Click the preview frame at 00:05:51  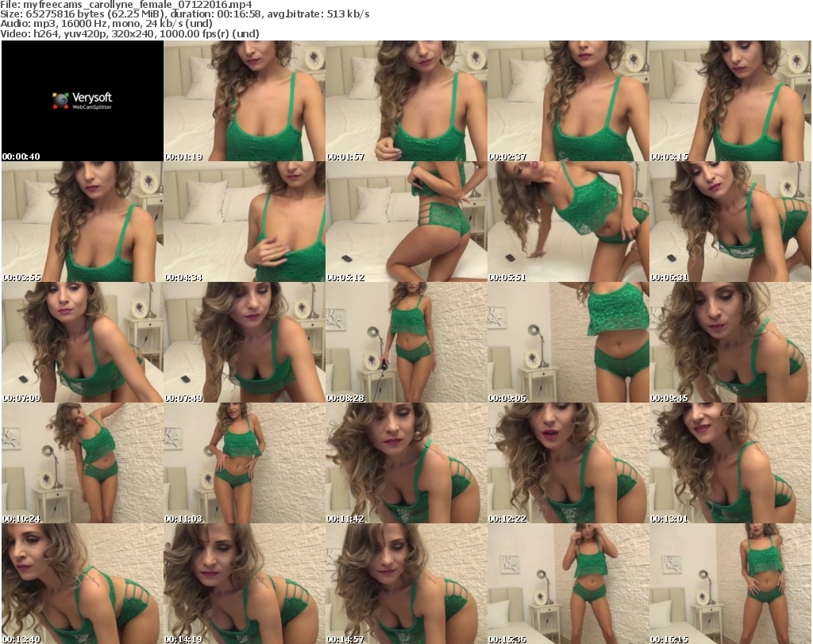tap(568, 222)
